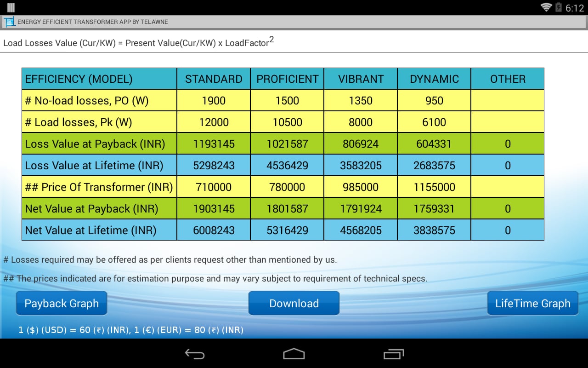Edit VIBRANT no-load losses value 1350
Viewport: 588px width, 368px height.
(x=361, y=100)
